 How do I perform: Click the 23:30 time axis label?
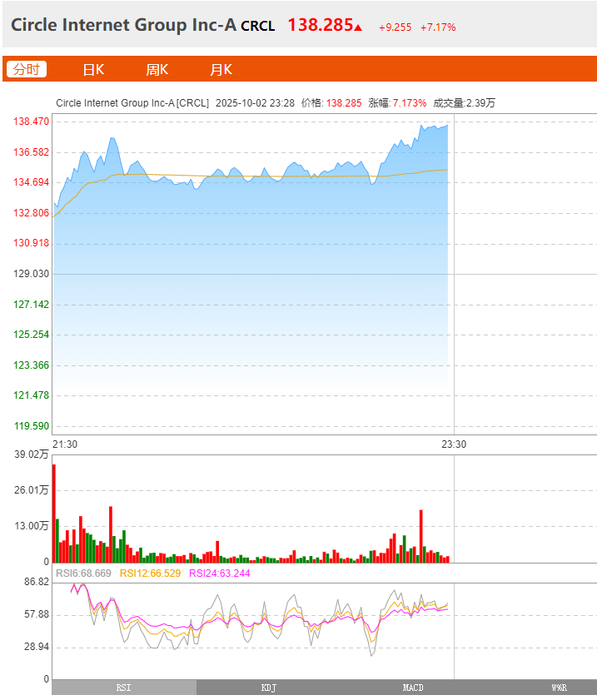[x=454, y=444]
